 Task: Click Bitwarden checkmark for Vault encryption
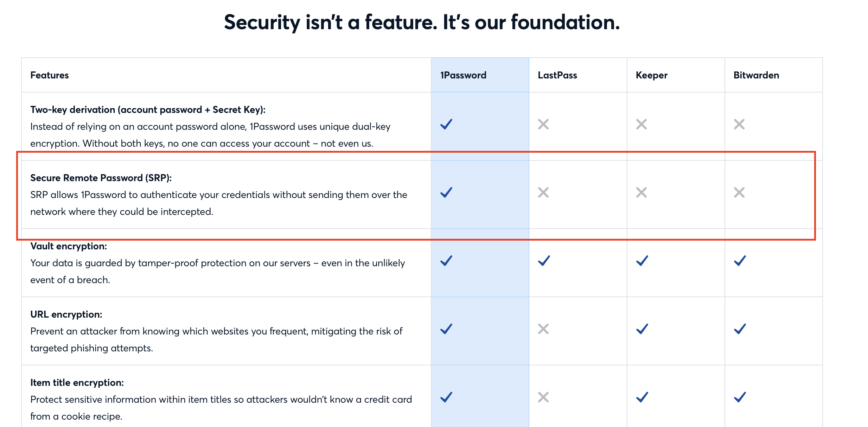pos(740,261)
